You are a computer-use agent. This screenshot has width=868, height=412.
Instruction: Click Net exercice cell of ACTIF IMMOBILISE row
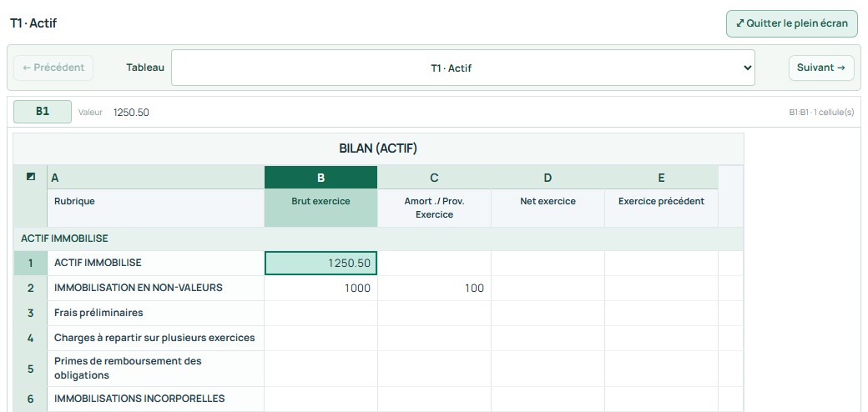click(x=548, y=264)
